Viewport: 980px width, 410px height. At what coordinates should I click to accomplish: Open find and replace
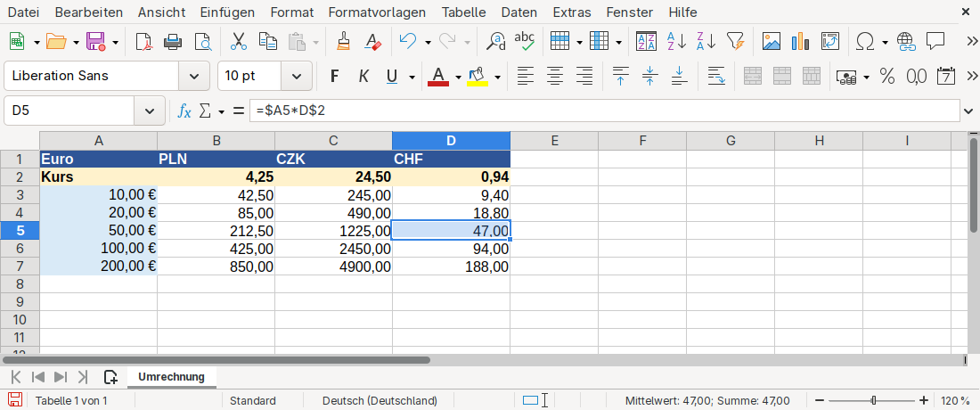(496, 42)
